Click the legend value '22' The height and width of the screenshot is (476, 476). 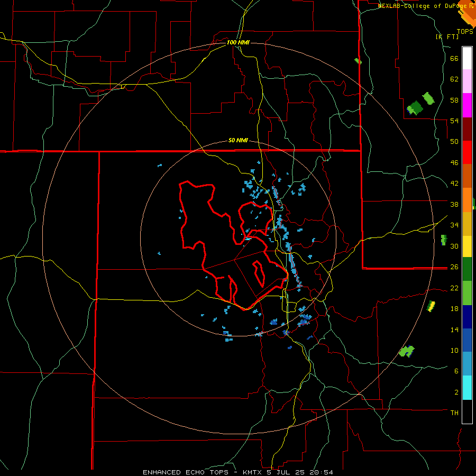(454, 288)
